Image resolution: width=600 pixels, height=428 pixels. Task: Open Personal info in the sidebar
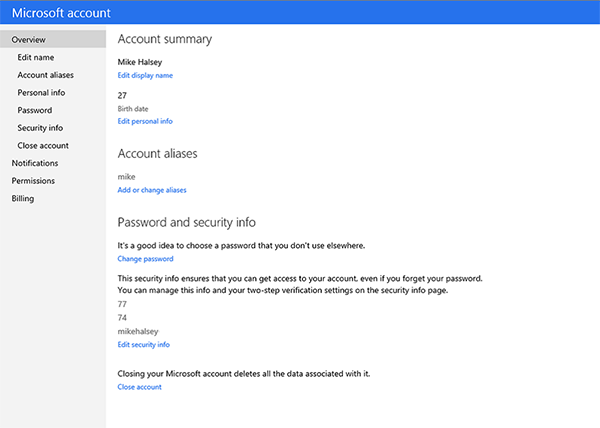pos(42,92)
